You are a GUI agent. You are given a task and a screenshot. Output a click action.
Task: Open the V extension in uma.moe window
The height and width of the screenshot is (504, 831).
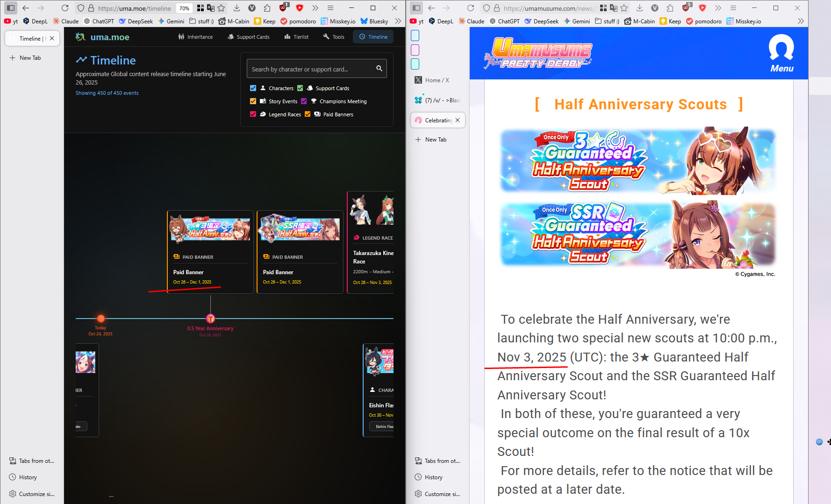pyautogui.click(x=252, y=8)
